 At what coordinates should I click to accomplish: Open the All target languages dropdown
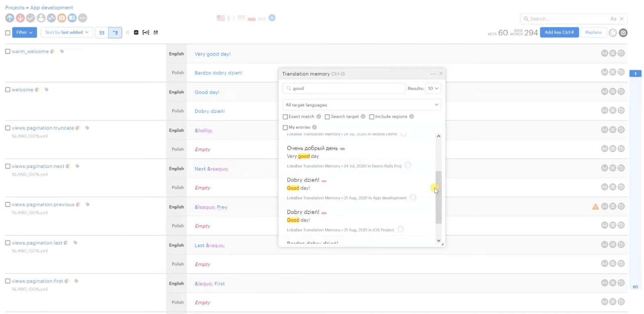click(x=361, y=105)
